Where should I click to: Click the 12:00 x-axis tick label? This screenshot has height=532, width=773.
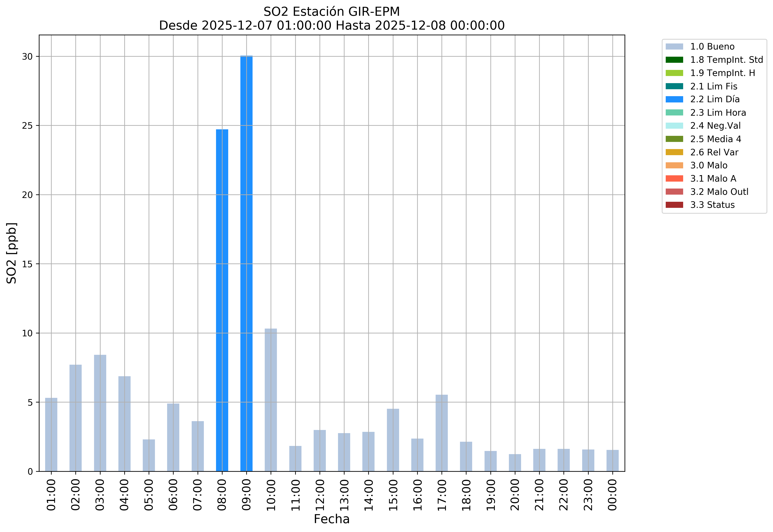pyautogui.click(x=320, y=495)
